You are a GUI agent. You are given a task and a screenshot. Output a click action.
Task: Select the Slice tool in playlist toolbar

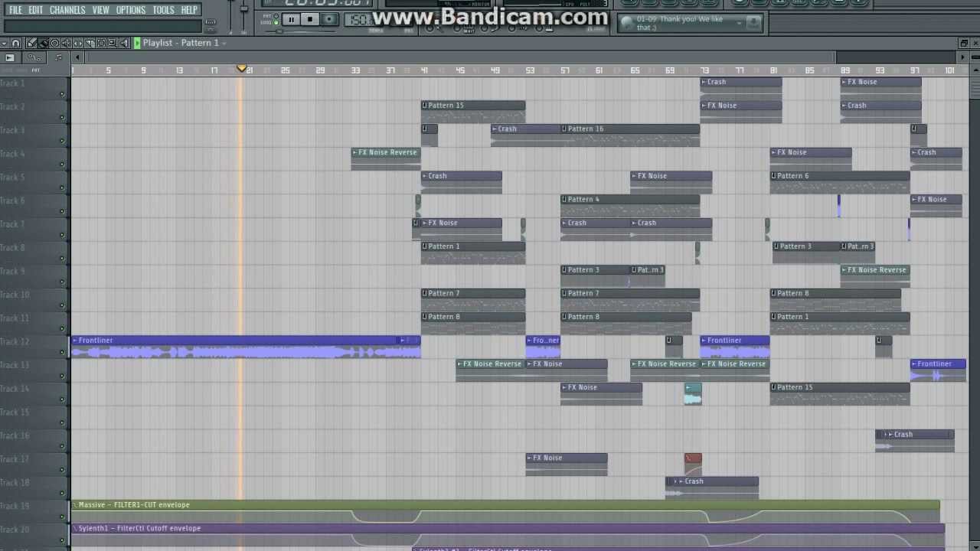pyautogui.click(x=90, y=43)
